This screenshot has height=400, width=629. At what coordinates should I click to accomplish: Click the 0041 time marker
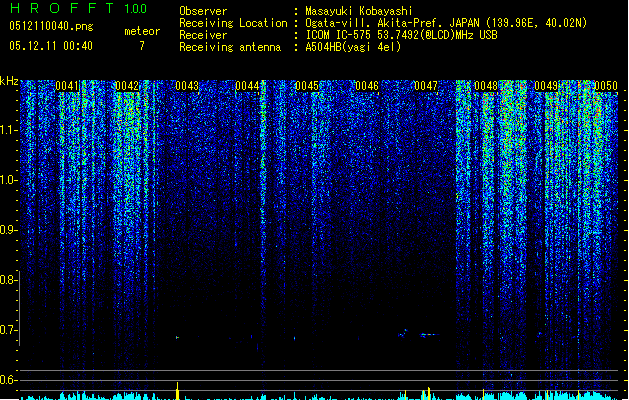tap(67, 86)
